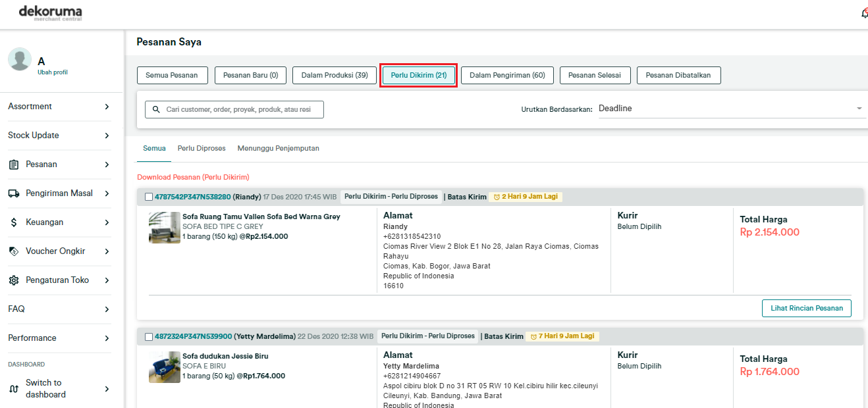Open the notification bell icon
This screenshot has height=408, width=868.
(x=864, y=13)
